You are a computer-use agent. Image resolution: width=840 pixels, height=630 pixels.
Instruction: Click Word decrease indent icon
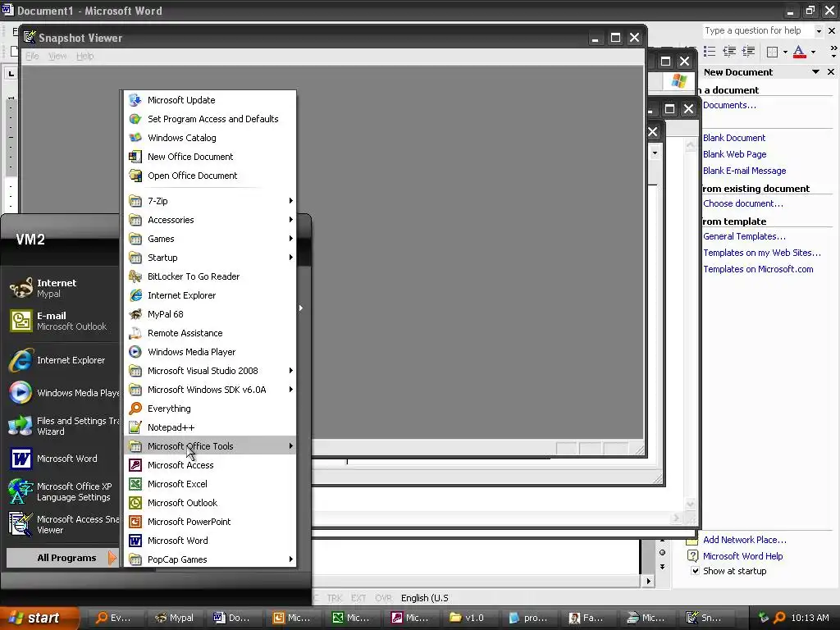(729, 52)
